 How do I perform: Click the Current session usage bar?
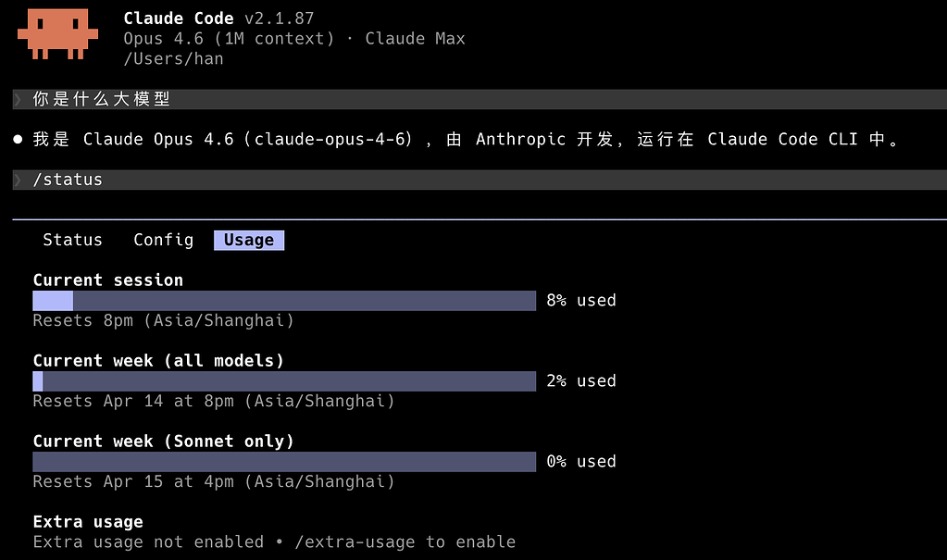click(284, 300)
